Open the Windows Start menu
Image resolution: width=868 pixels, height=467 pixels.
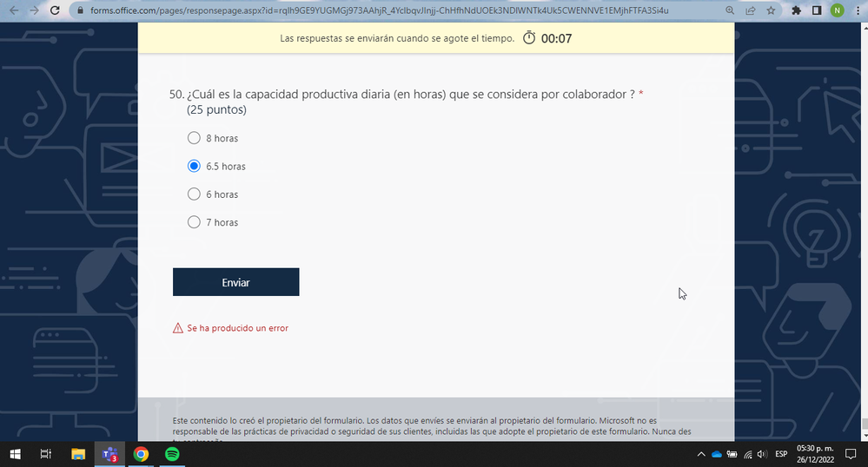tap(15, 454)
